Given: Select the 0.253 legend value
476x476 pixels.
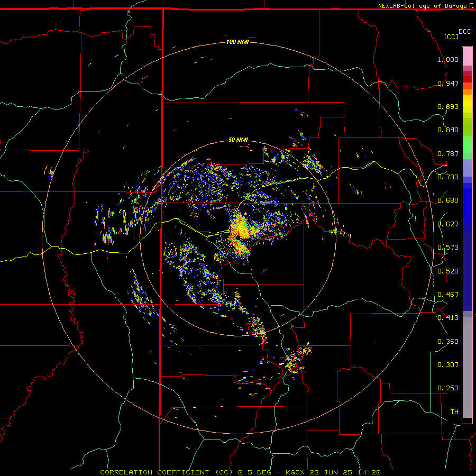Looking at the screenshot, I should pos(448,388).
